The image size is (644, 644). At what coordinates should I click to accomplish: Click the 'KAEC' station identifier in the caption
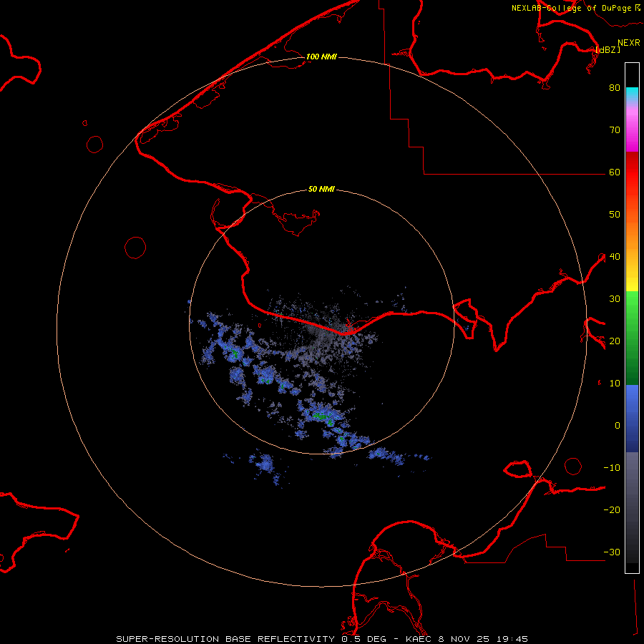[419, 639]
